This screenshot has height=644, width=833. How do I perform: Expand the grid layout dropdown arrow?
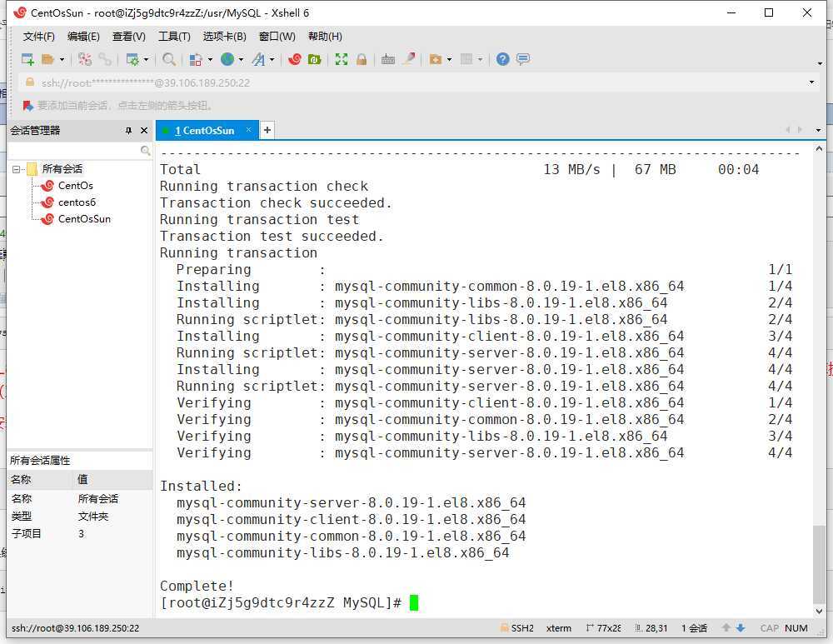481,59
